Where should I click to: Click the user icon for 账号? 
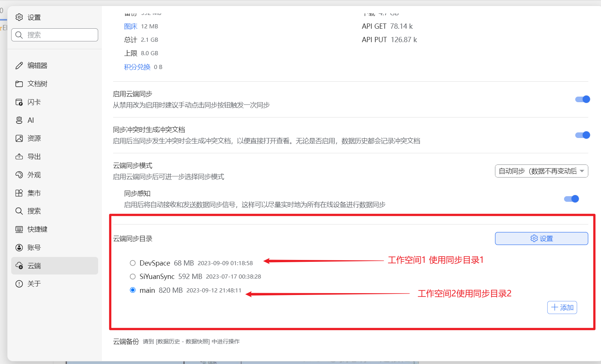click(19, 248)
